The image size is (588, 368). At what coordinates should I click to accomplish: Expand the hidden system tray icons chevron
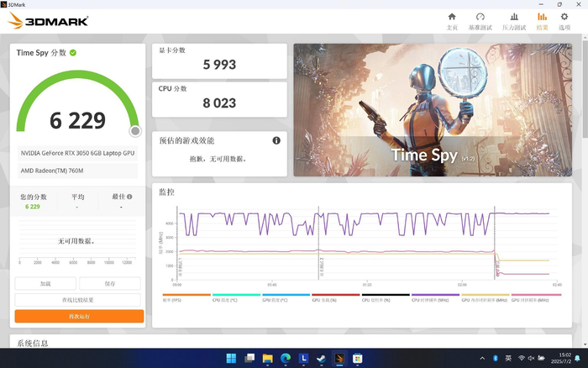coord(482,358)
